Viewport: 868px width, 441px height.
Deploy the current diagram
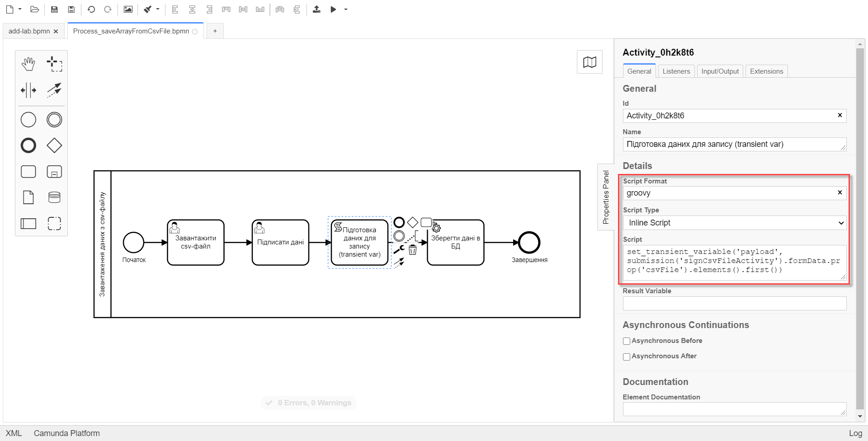316,9
